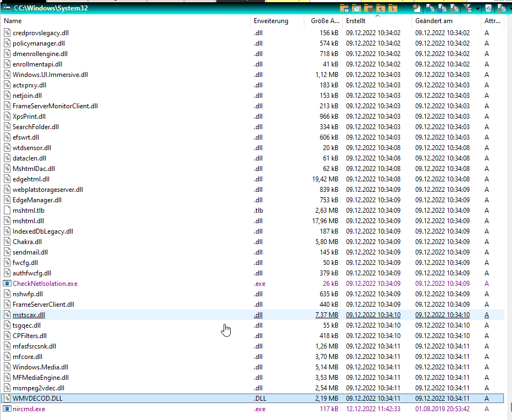Click the funnel filter icon
512x420 pixels.
(468, 8)
